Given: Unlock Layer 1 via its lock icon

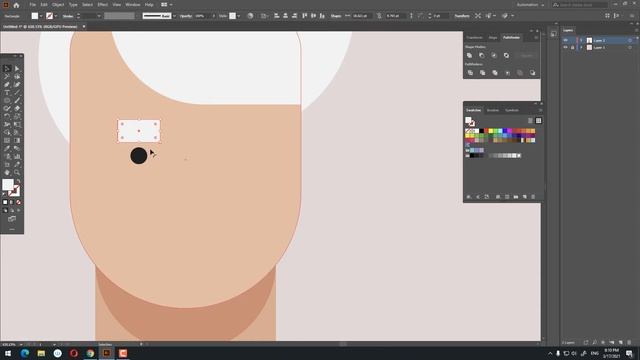Looking at the screenshot, I should [573, 48].
